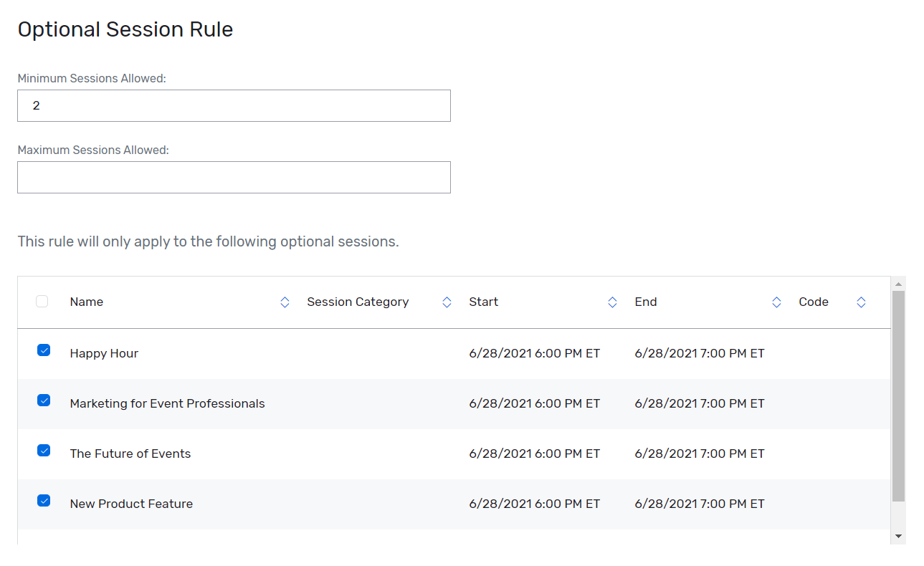The image size is (924, 566).
Task: Uncheck The Future of Events session
Action: click(44, 451)
